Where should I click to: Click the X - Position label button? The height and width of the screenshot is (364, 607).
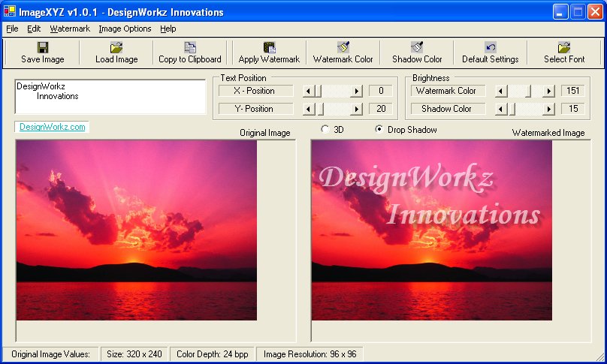(256, 91)
